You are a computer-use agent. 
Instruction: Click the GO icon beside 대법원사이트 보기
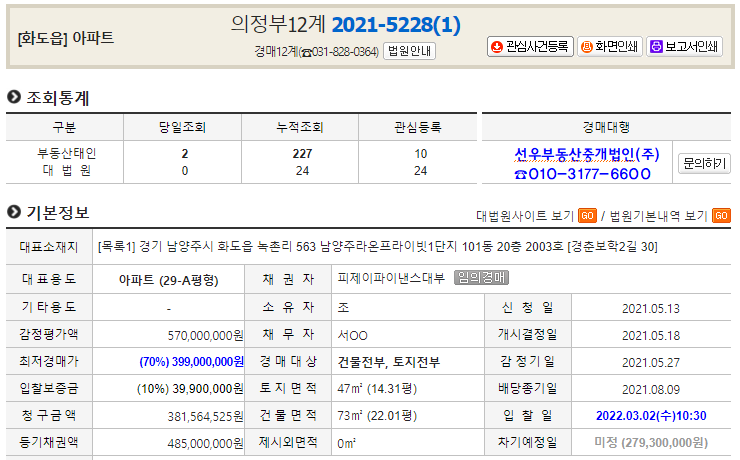click(587, 216)
